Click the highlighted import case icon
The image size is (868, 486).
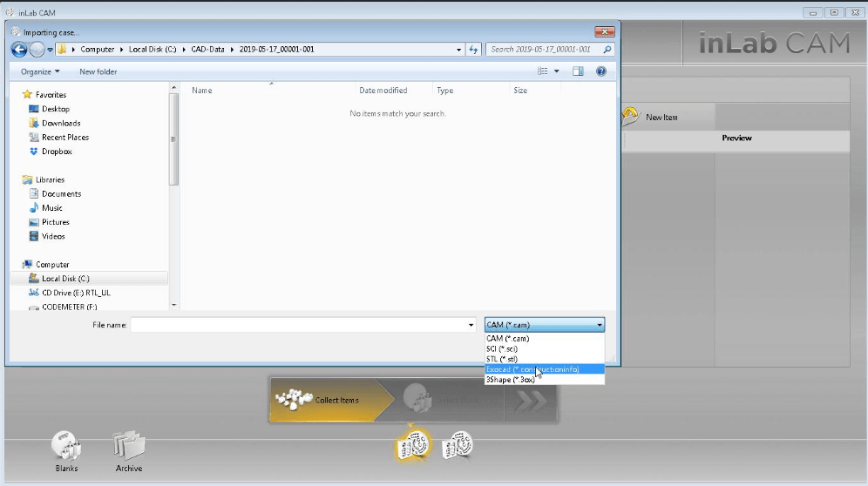(413, 445)
